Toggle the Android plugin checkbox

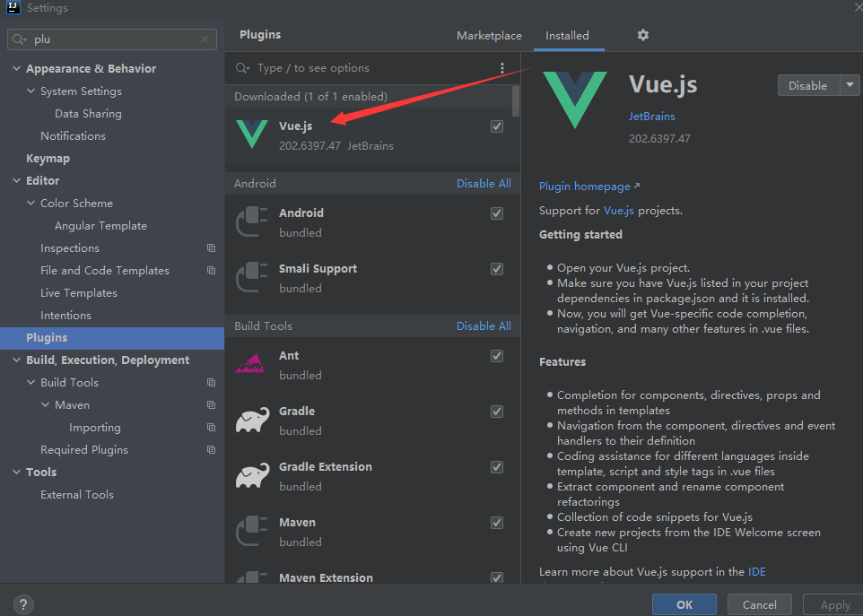click(496, 213)
